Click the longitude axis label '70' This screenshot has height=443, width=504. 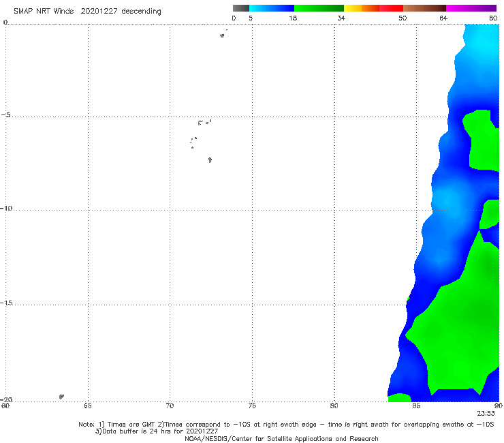pyautogui.click(x=170, y=406)
